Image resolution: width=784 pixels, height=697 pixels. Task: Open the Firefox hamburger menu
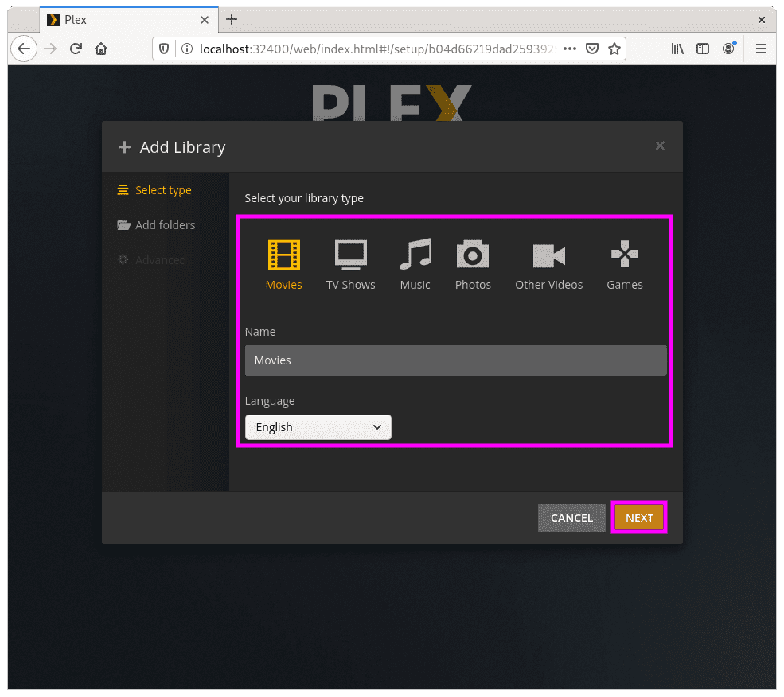point(761,49)
